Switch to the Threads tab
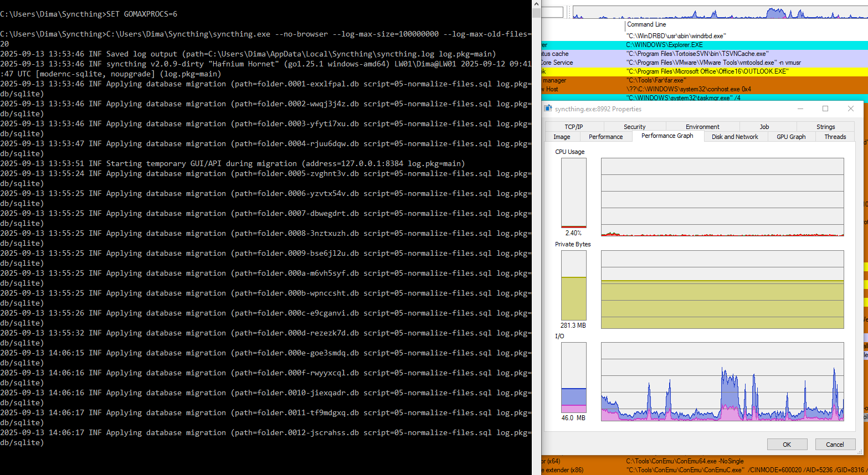Image resolution: width=868 pixels, height=475 pixels. pyautogui.click(x=835, y=137)
